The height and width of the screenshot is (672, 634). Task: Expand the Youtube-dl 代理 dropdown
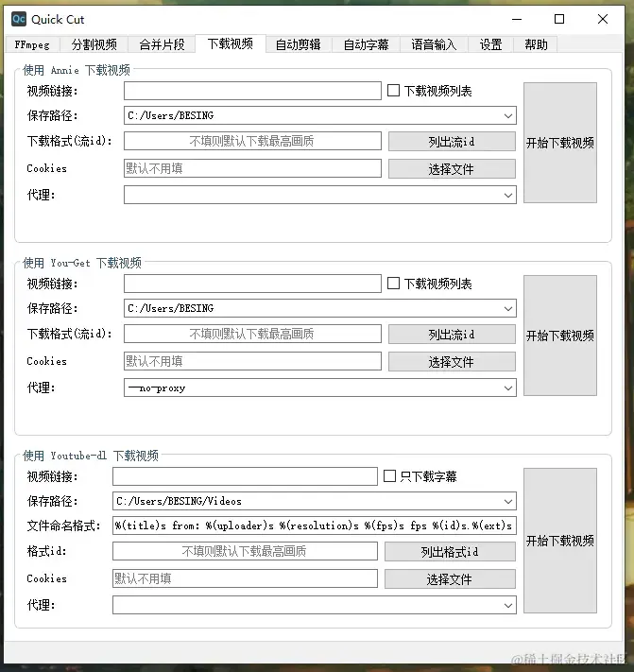coord(508,605)
